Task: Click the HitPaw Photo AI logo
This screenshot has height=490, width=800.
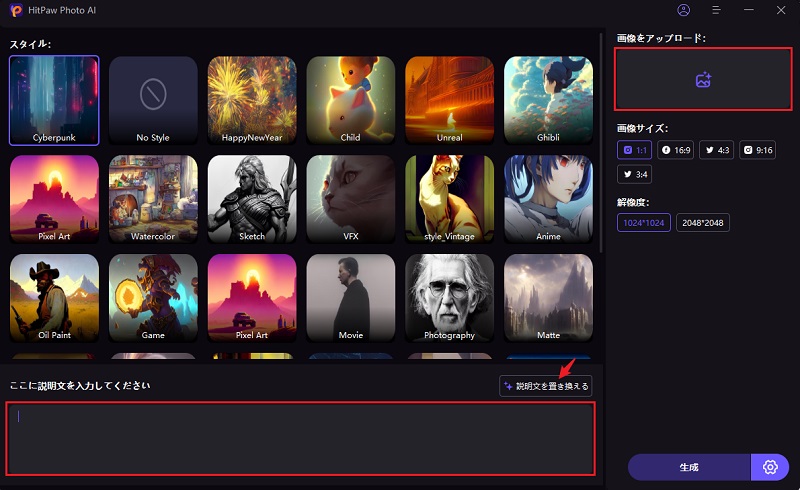Action: (x=16, y=10)
